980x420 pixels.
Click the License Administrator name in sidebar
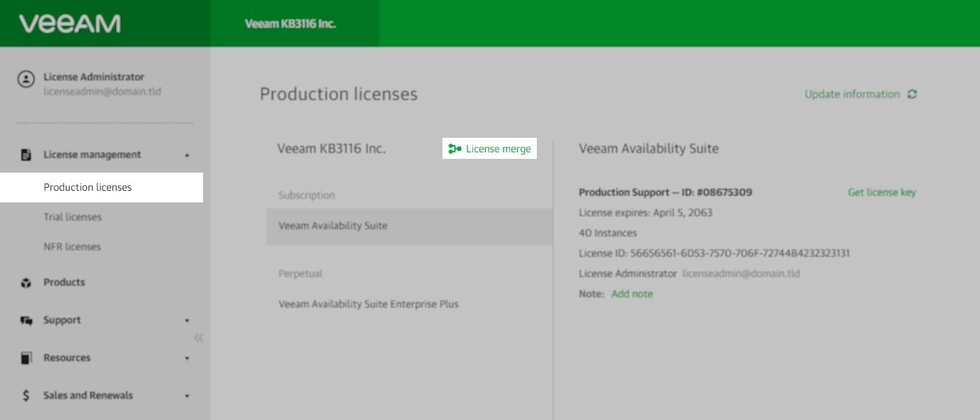pos(94,77)
